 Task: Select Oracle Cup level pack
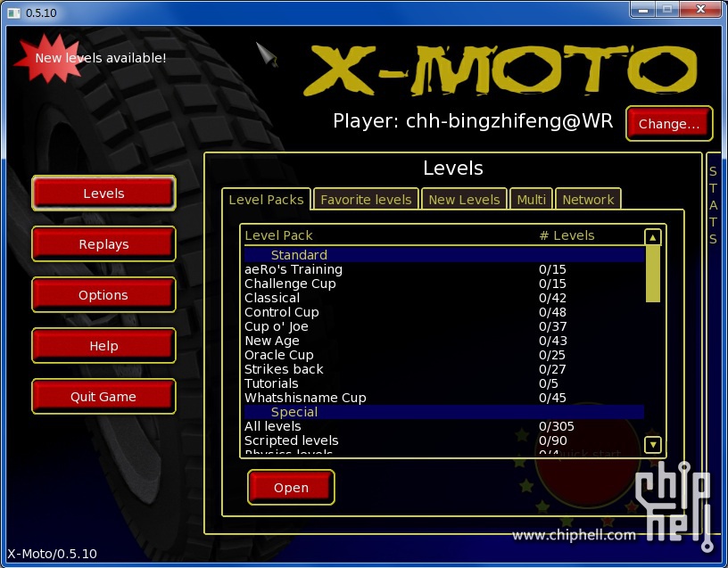[x=444, y=355]
